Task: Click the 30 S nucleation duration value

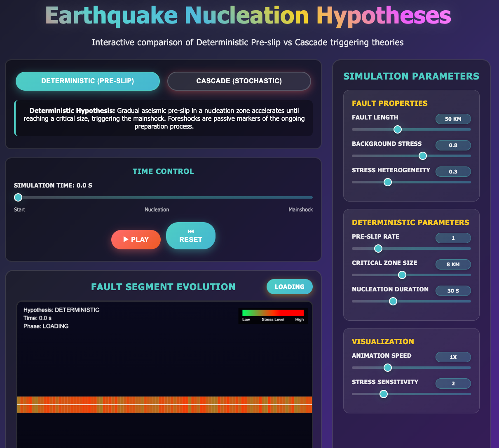Action: click(453, 291)
